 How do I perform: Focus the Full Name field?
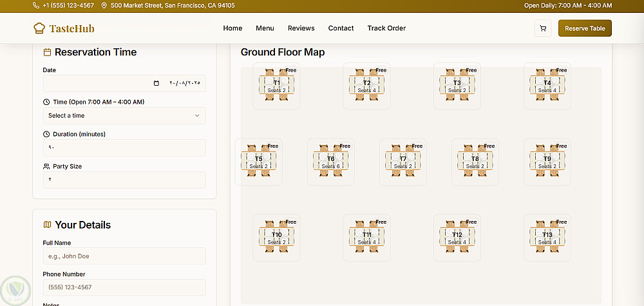(x=124, y=256)
